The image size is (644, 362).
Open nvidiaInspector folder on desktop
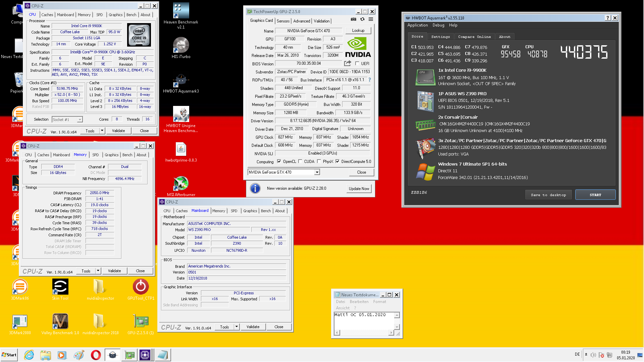[100, 290]
